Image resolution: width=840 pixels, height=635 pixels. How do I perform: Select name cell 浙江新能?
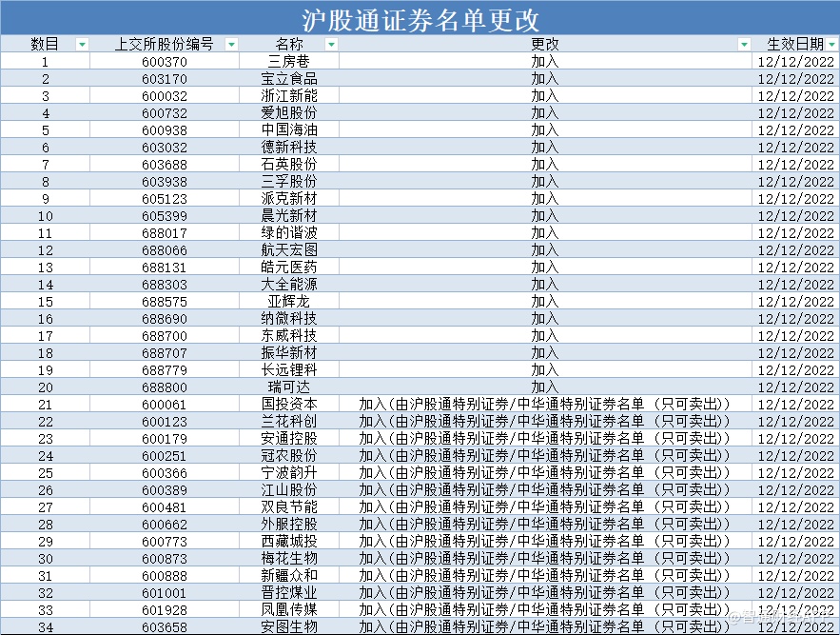[289, 95]
